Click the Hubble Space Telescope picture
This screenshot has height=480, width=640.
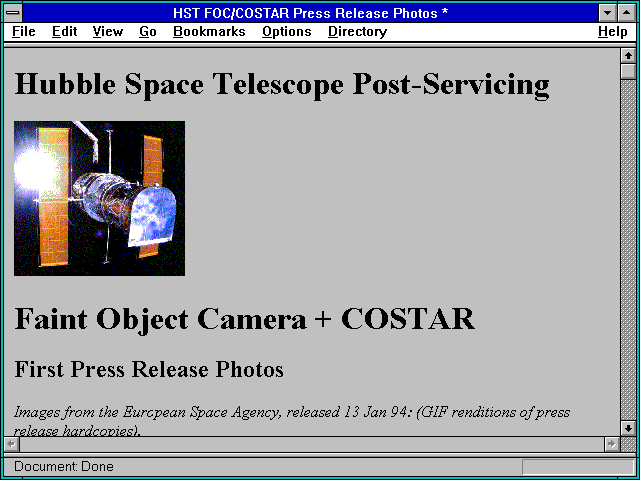click(99, 198)
